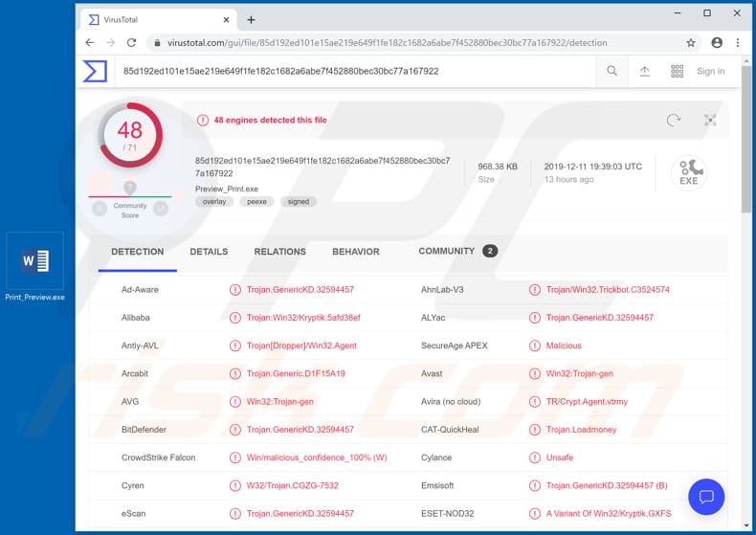Open the chat bubble button
The image size is (756, 535).
(706, 497)
